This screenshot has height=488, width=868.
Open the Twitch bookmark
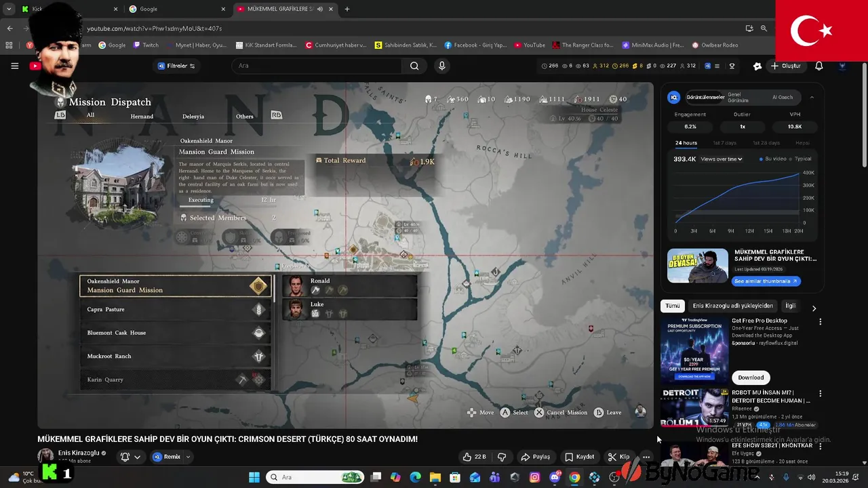pyautogui.click(x=146, y=45)
